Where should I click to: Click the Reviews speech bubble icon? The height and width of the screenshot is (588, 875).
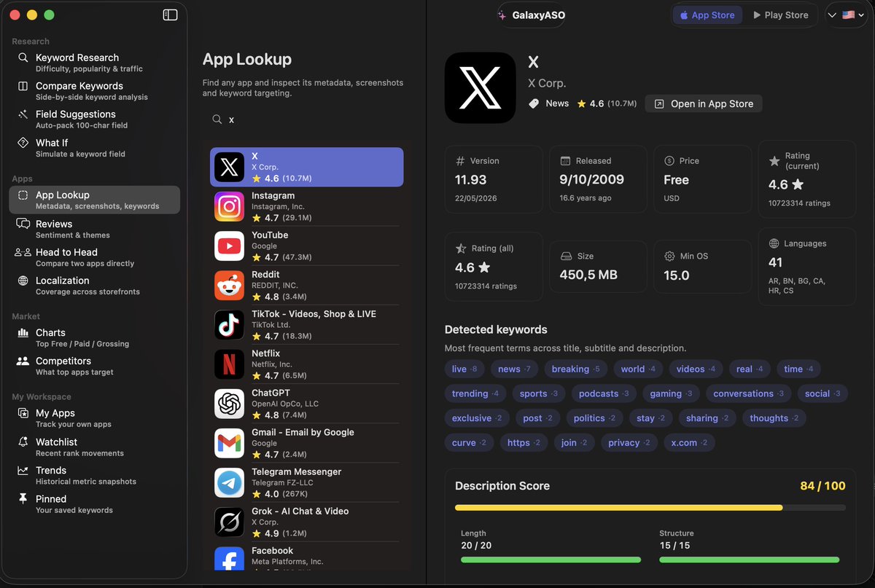pos(23,224)
